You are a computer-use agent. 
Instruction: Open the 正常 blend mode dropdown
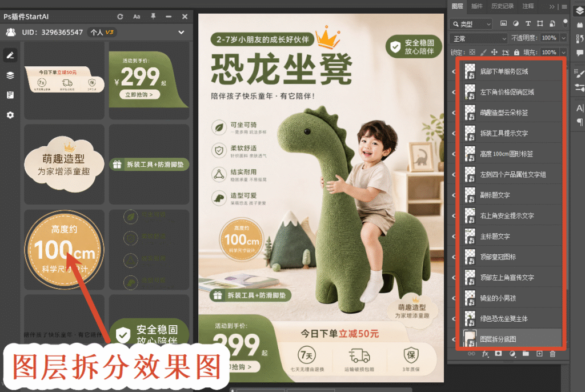[479, 38]
